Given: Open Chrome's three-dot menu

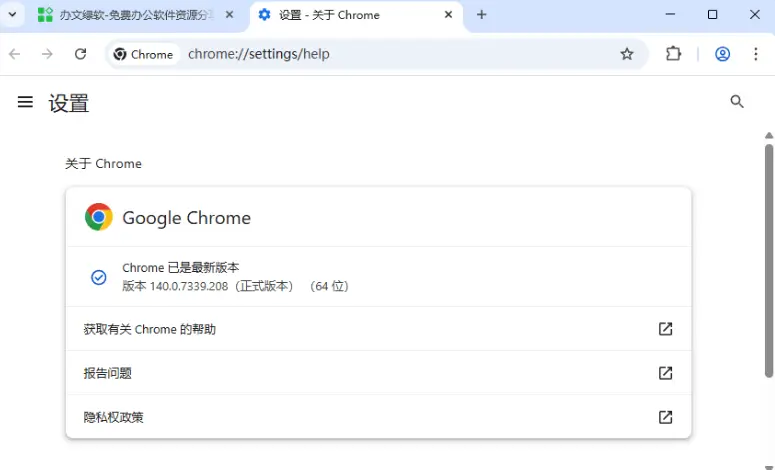Looking at the screenshot, I should 756,54.
